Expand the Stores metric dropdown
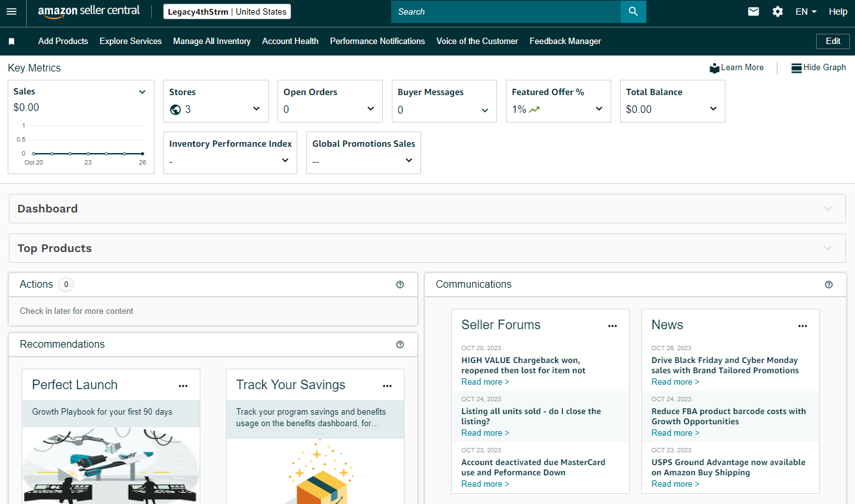 pos(256,108)
